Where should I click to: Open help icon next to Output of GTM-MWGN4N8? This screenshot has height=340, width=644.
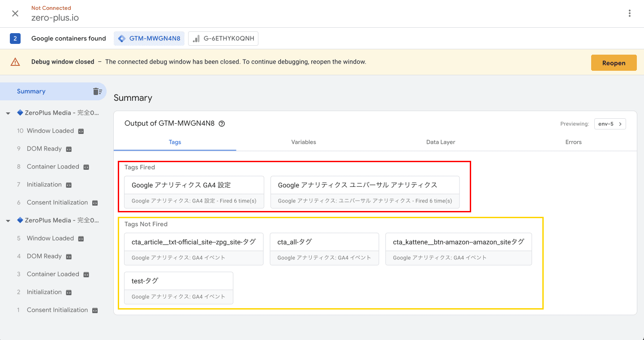point(222,124)
